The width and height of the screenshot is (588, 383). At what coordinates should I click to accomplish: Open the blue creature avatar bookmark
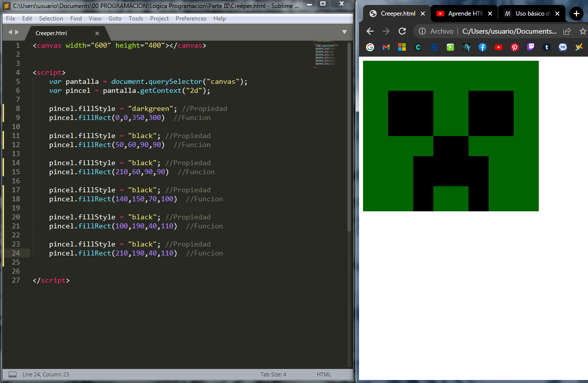[x=466, y=47]
